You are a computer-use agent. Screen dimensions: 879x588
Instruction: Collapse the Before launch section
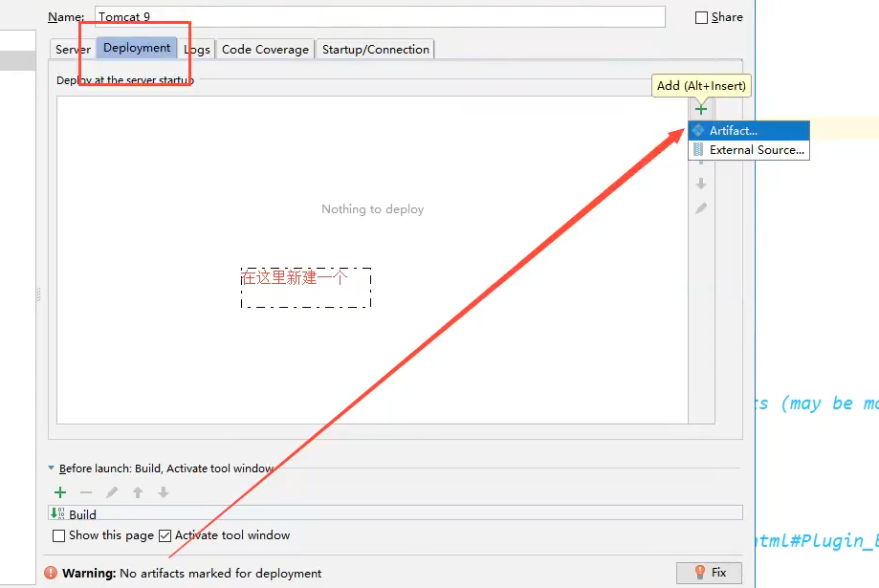coord(51,468)
